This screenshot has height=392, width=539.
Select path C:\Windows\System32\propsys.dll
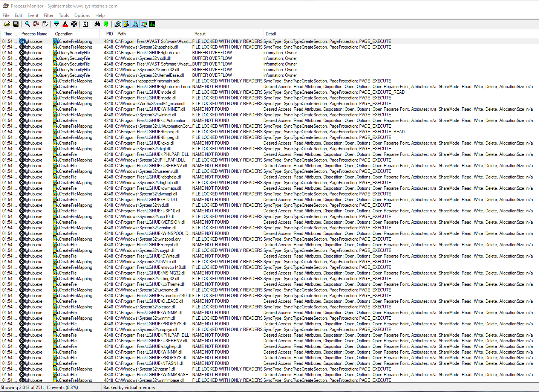pos(146,329)
